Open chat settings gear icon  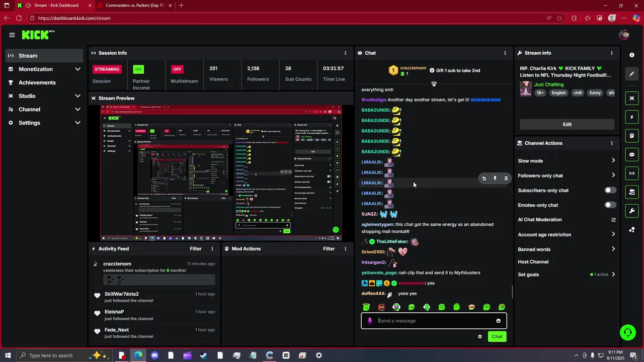click(479, 336)
